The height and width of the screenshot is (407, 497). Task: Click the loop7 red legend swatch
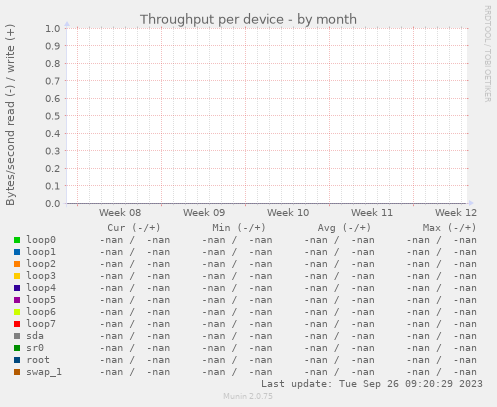[17, 324]
